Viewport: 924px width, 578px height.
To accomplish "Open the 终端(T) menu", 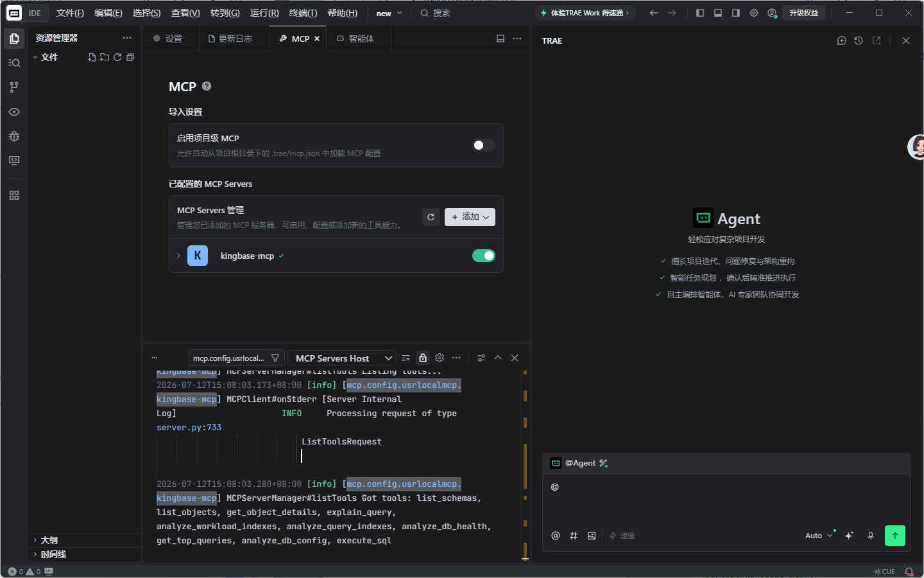I will 303,13.
